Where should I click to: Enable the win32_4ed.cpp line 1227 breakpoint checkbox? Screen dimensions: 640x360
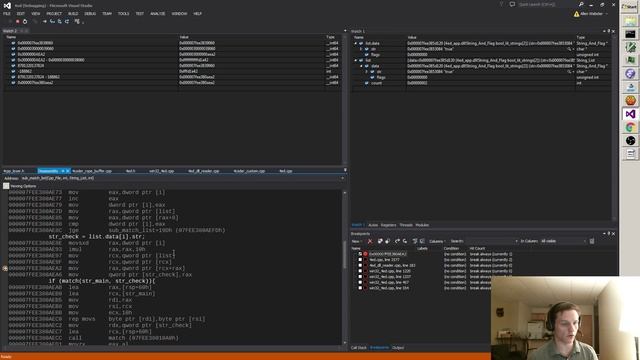point(360,277)
